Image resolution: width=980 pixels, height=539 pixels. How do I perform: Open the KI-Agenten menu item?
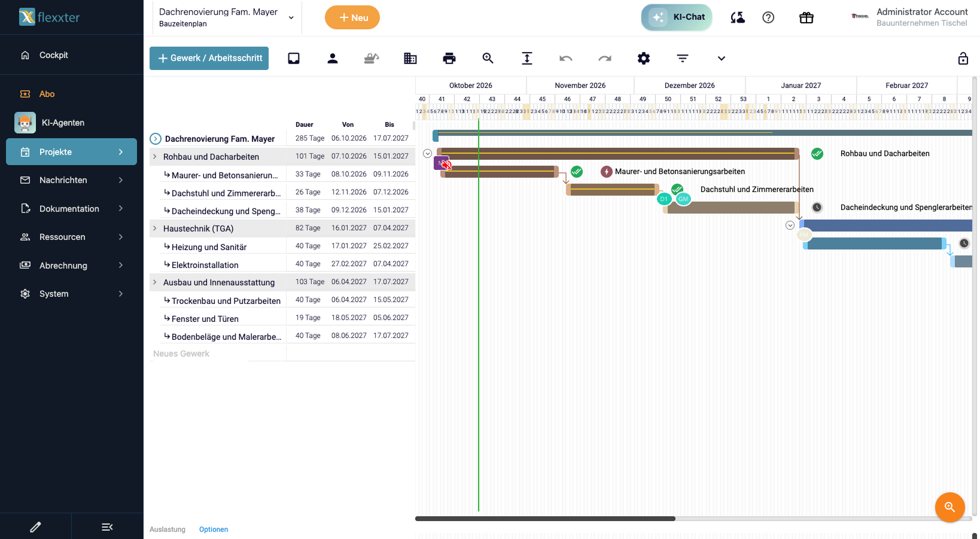(x=71, y=123)
